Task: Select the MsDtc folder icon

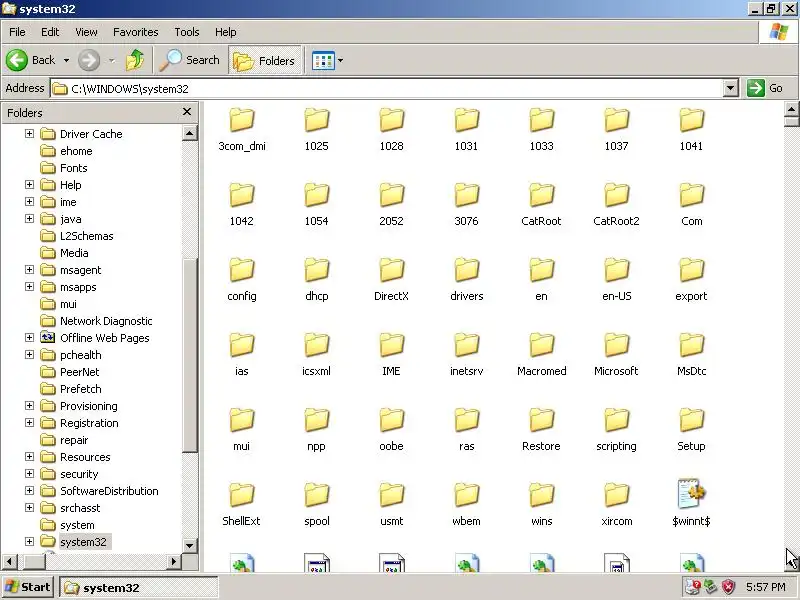Action: [x=691, y=345]
